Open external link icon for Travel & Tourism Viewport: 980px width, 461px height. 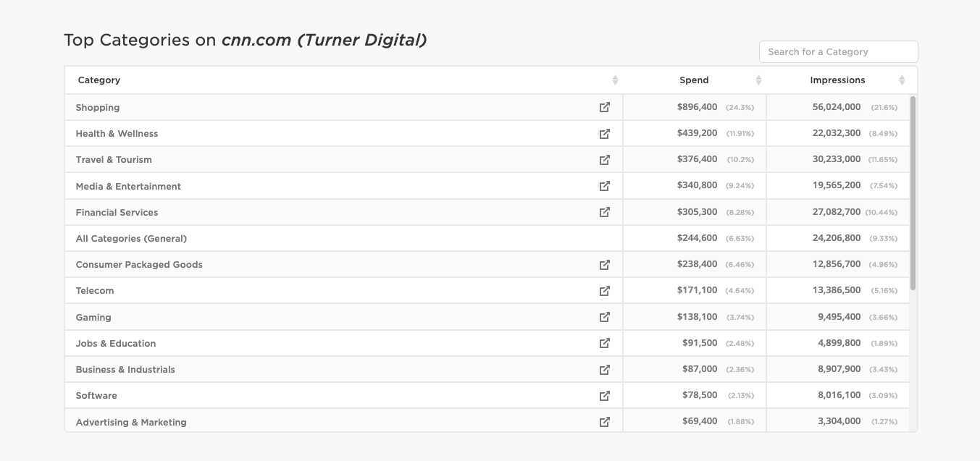tap(605, 160)
